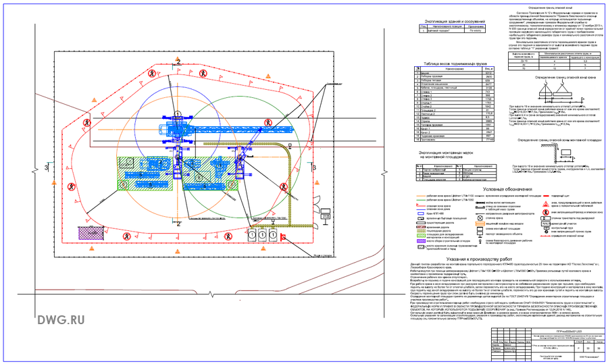Image resolution: width=608 pixels, height=364 pixels.
Task: Click section marker 3 on left side of plan
Action: 45,166
